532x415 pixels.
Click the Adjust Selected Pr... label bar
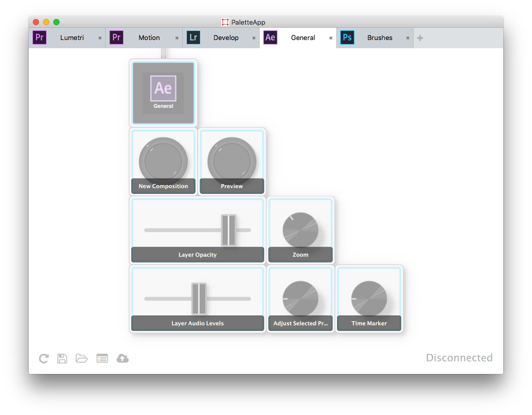point(300,323)
